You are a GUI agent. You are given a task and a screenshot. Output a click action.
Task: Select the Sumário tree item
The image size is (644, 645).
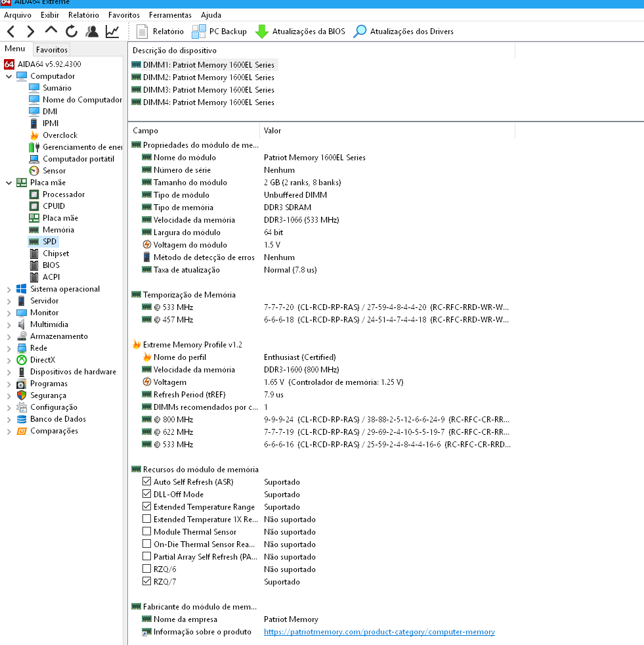(x=50, y=88)
